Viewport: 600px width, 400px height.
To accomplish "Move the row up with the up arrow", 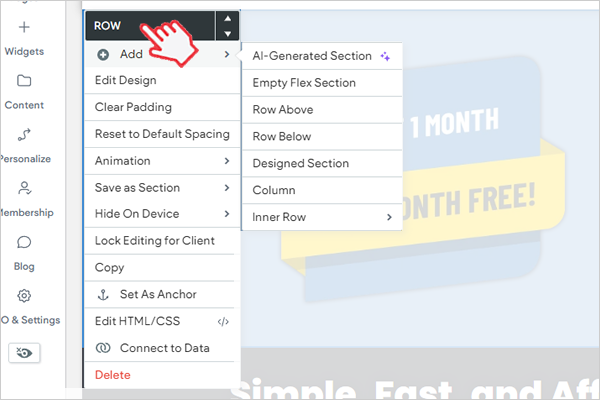I will [x=228, y=18].
